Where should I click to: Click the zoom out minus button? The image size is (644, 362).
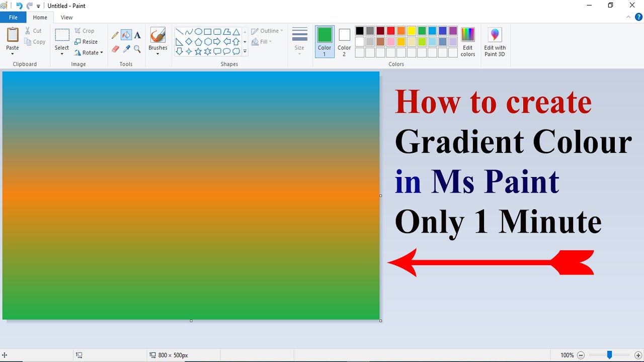581,355
